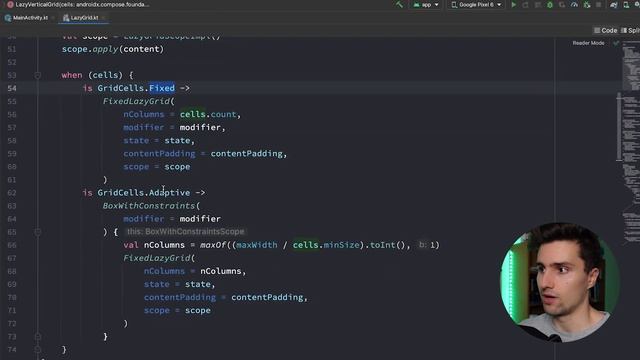640x360 pixels.
Task: Click the LazyVerticalGrid signature breadcrumb text
Action: pos(82,4)
